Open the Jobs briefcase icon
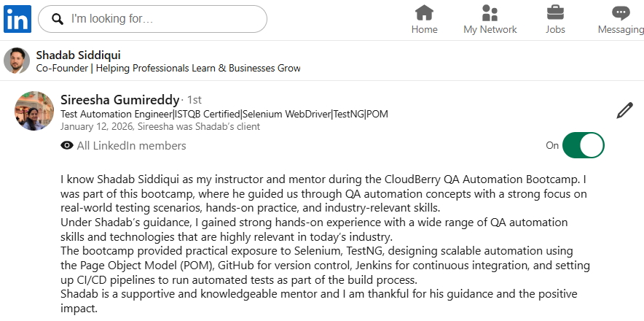 pos(555,13)
